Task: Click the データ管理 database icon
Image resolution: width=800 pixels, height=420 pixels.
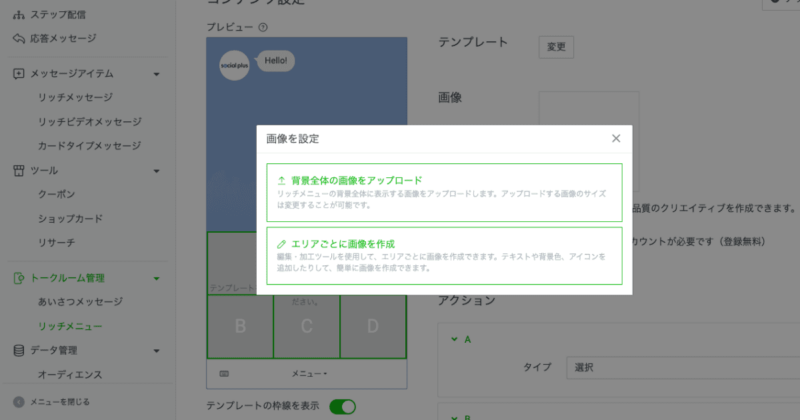Action: 18,351
